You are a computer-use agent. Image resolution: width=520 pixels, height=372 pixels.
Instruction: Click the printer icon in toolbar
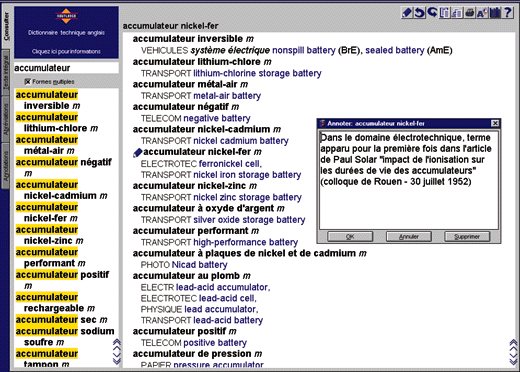[470, 13]
